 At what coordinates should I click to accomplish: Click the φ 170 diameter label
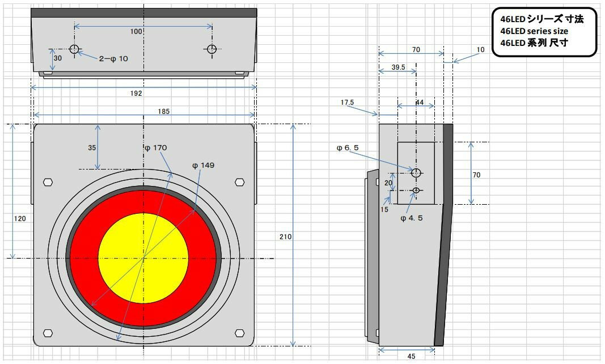(155, 148)
